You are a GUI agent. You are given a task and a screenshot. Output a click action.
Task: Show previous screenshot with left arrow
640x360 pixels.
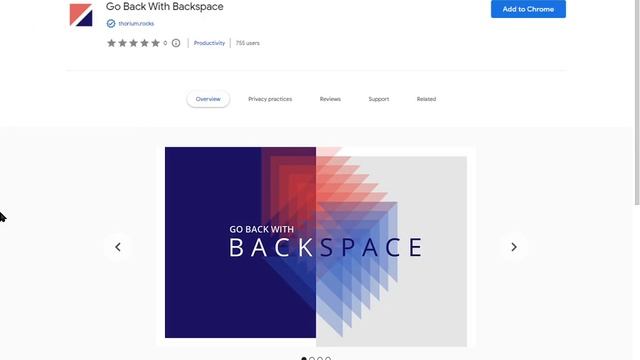pos(118,247)
